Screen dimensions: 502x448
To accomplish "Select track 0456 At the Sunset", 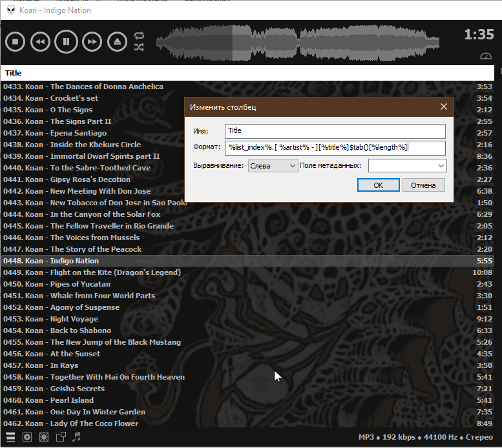I will coord(247,354).
